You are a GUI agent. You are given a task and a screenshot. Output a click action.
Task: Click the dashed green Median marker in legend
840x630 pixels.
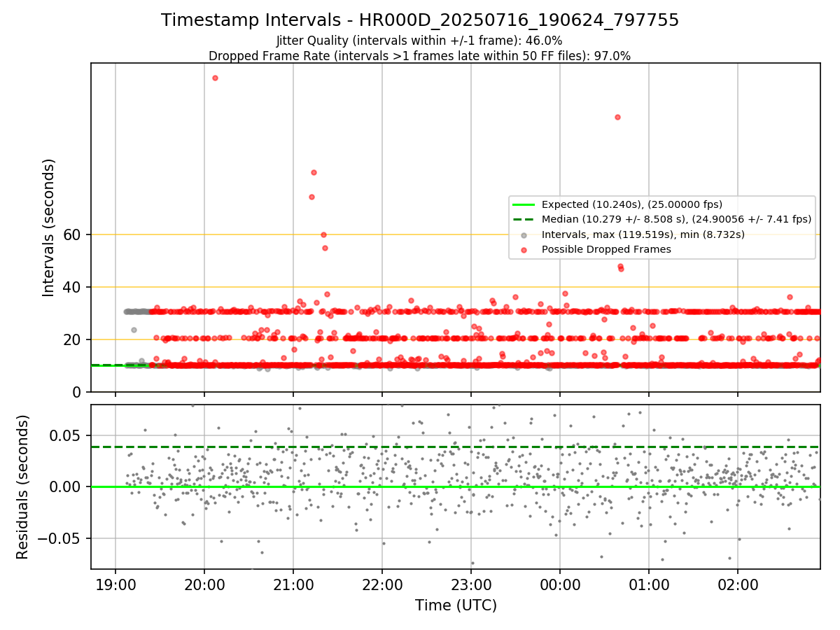point(524,219)
